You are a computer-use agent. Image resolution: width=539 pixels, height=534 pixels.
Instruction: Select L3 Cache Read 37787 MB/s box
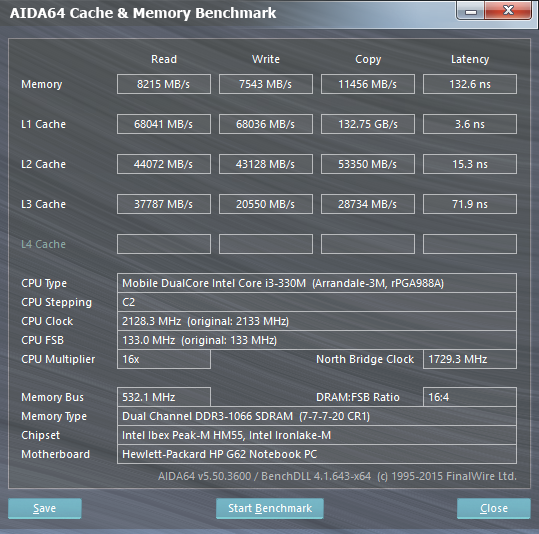[x=164, y=204]
